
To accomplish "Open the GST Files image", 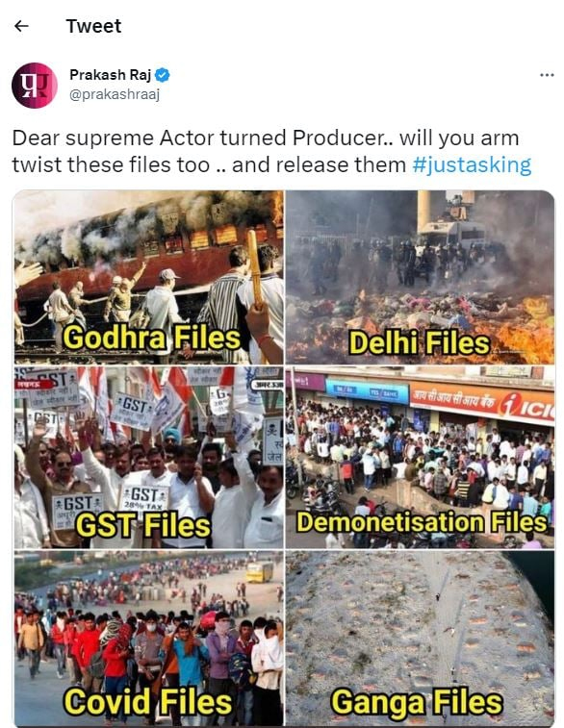I will (148, 458).
